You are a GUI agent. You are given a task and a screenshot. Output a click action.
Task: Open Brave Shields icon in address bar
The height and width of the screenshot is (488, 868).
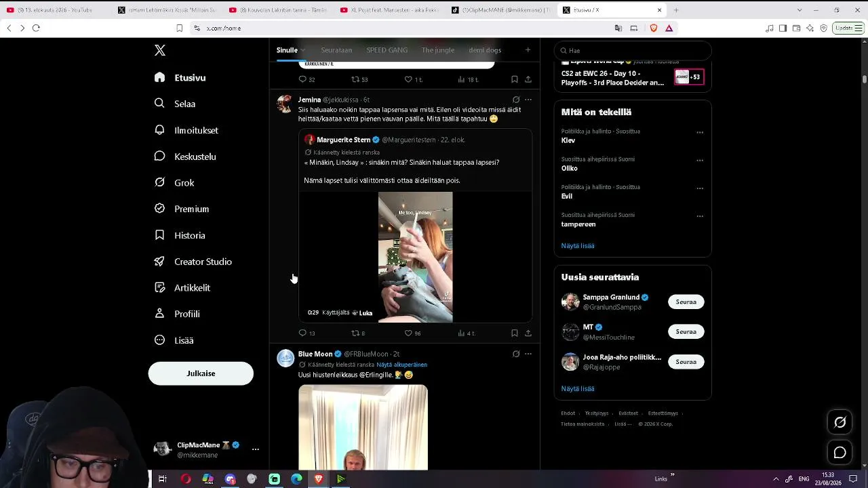(x=654, y=28)
